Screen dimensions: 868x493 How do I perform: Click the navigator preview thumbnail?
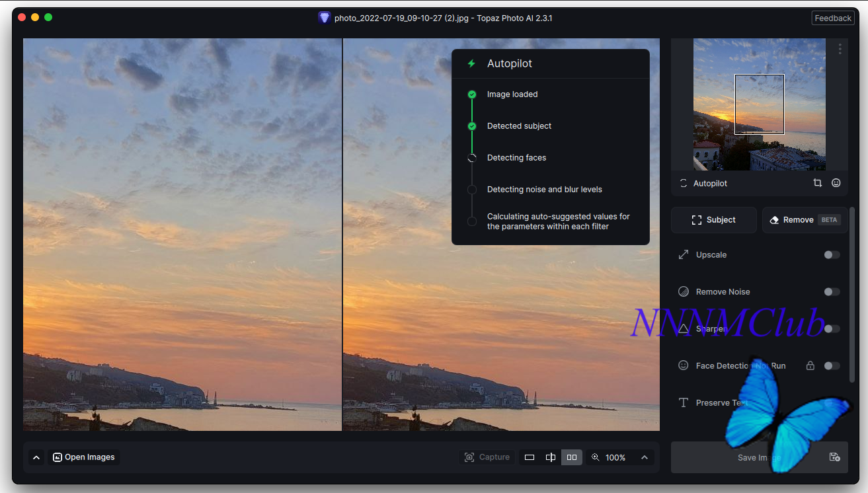[x=759, y=104]
